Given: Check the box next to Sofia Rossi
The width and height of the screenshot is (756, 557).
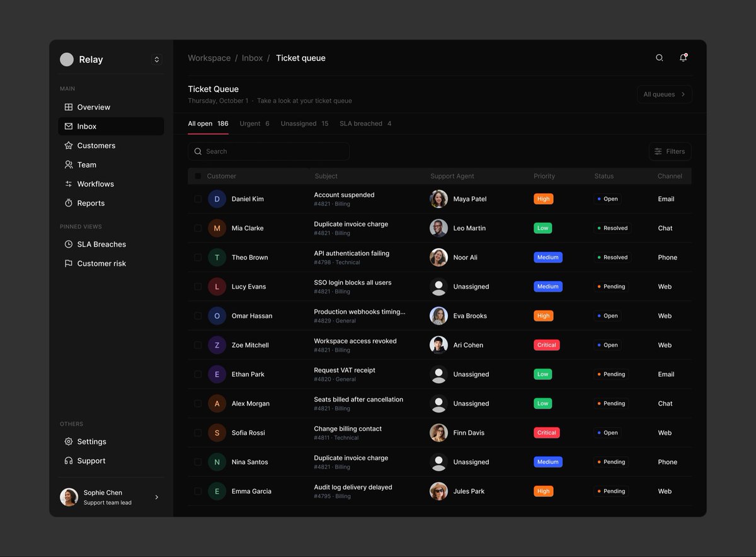Looking at the screenshot, I should pos(198,433).
